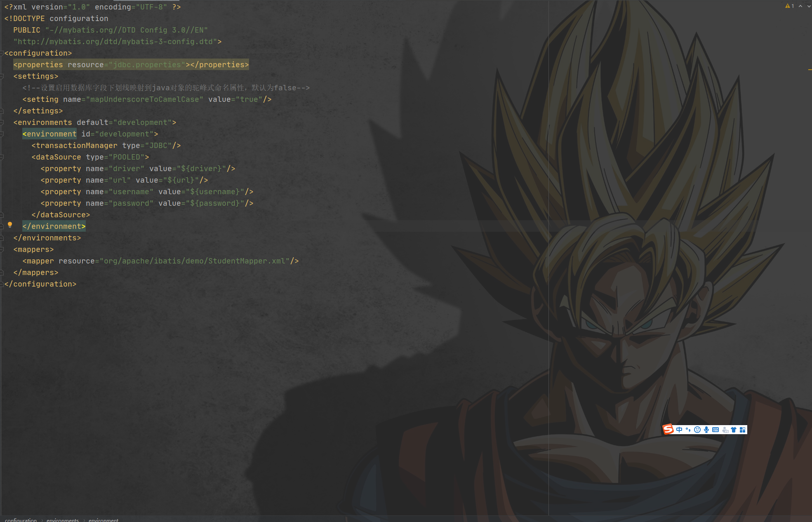Click the </properties> closing tag
The height and width of the screenshot is (522, 812).
pos(219,65)
